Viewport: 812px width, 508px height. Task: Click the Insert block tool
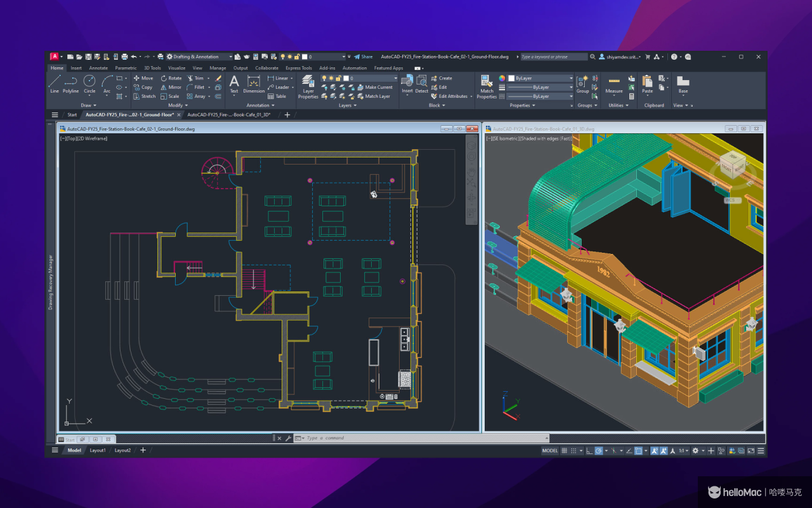(x=407, y=84)
